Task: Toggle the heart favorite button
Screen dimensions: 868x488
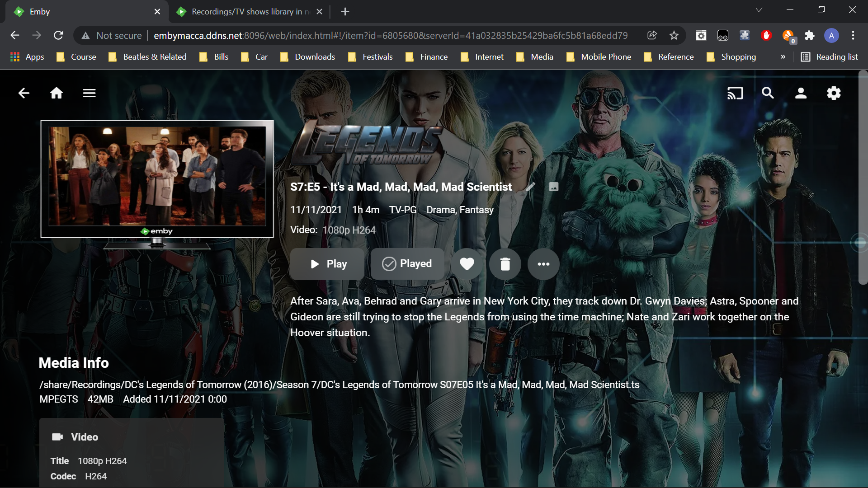Action: pyautogui.click(x=467, y=264)
